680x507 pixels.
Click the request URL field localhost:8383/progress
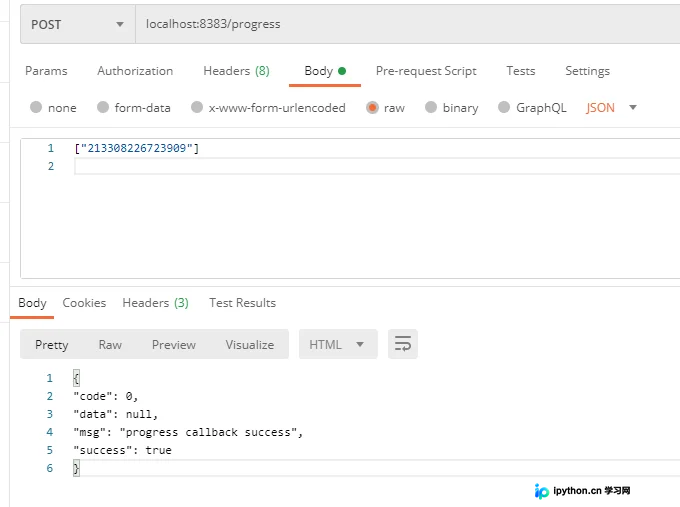(408, 24)
